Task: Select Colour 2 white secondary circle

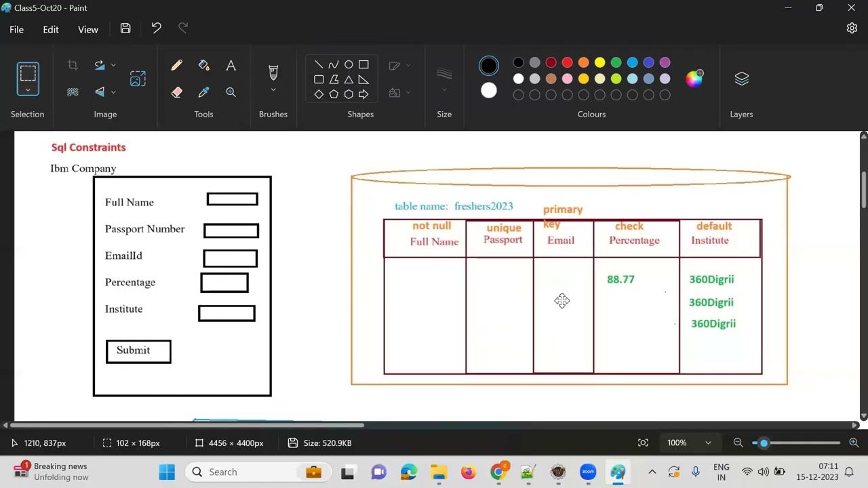Action: [488, 91]
